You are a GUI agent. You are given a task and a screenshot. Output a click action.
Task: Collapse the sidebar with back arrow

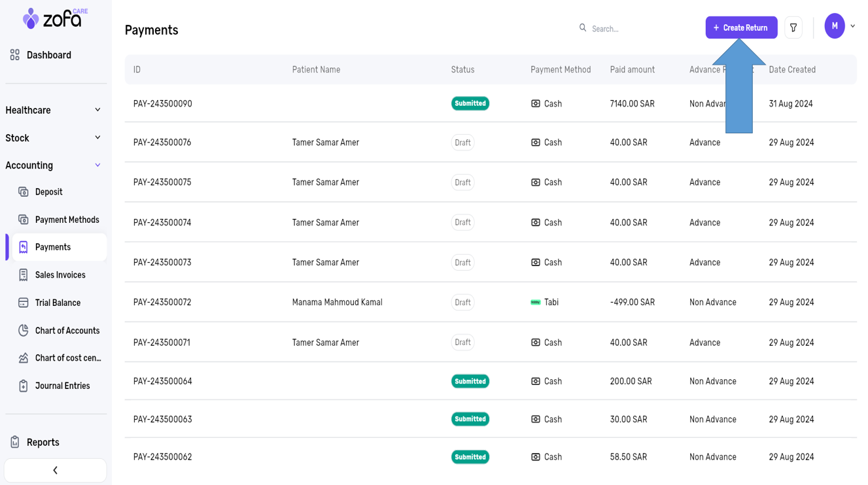pyautogui.click(x=55, y=470)
